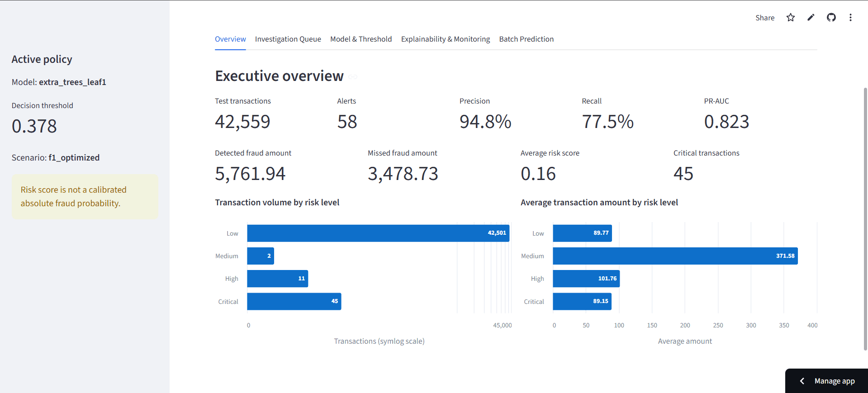
Task: Click the High volume bar showing 11
Action: 278,279
